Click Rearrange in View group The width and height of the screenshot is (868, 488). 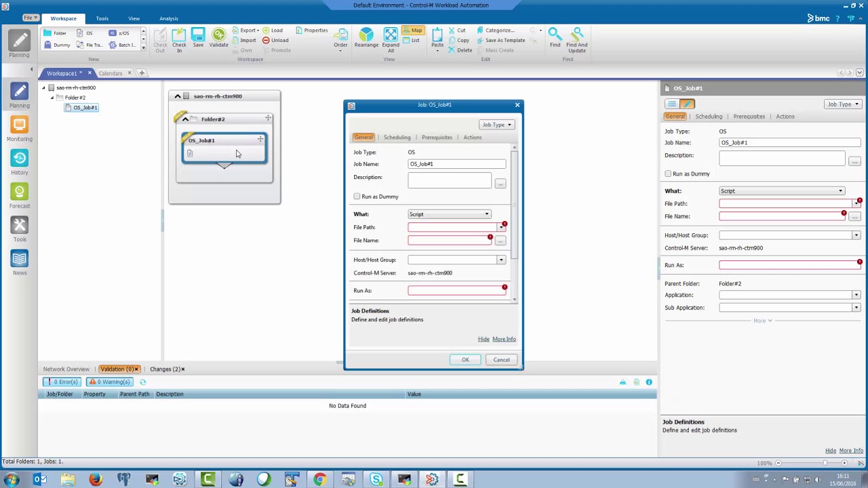pos(366,39)
